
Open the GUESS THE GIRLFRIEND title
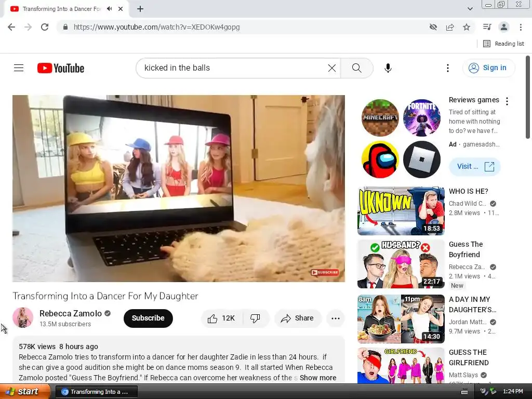(469, 357)
